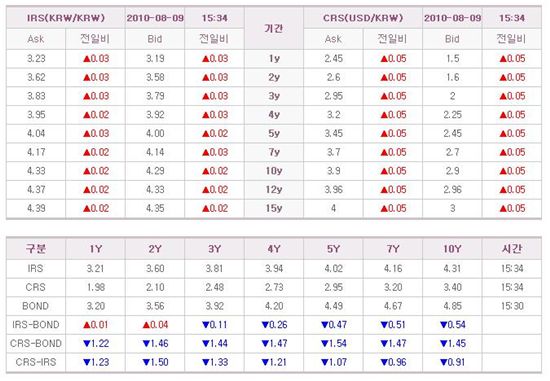Viewport: 550px width, 381px height.
Task: Click the IRS(KRW/KRW) table header
Action: click(x=66, y=18)
